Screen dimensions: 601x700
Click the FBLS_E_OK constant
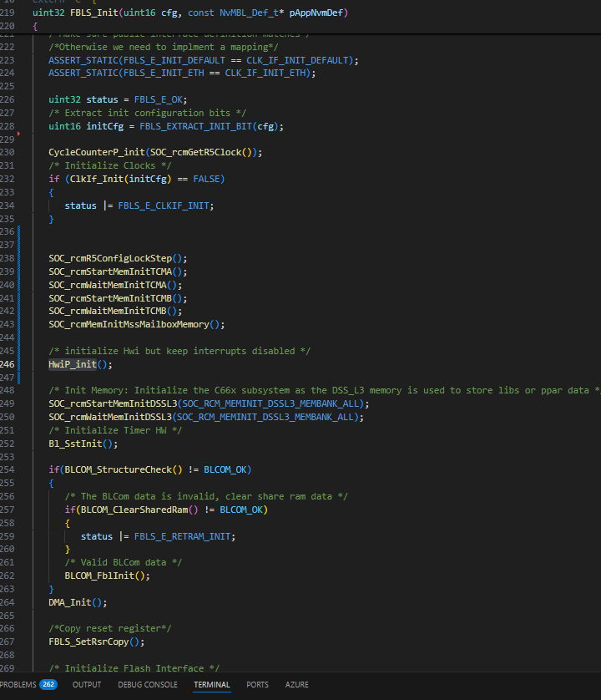coord(158,99)
